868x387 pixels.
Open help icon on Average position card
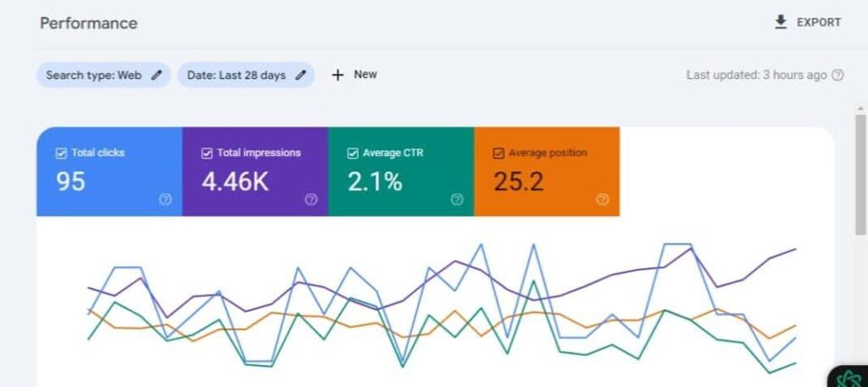(603, 199)
